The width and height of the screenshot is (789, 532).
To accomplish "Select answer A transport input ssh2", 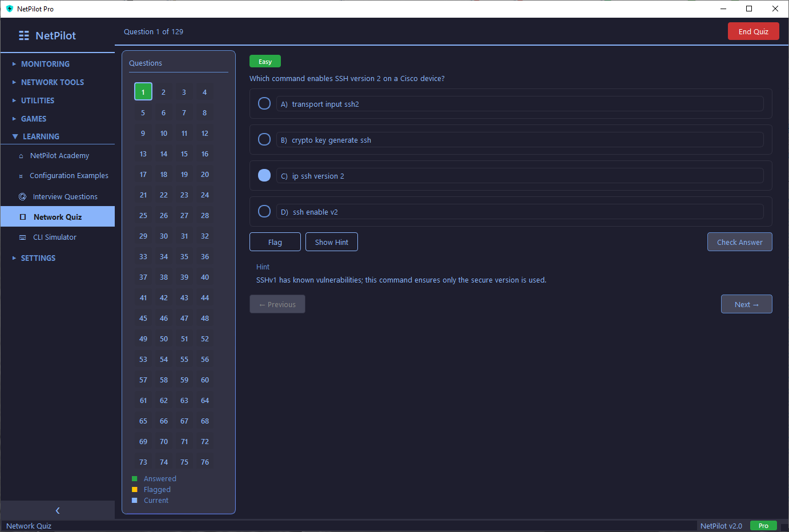I will [x=264, y=103].
